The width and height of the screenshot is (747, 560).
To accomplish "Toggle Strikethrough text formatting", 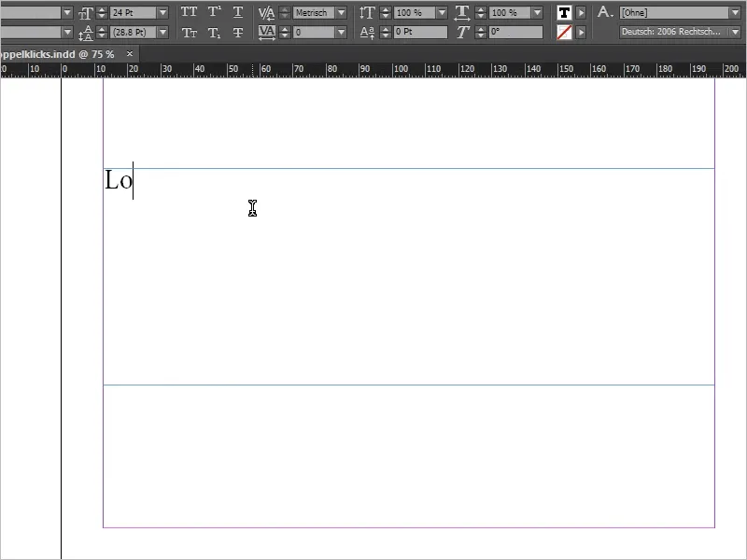I will coord(238,33).
